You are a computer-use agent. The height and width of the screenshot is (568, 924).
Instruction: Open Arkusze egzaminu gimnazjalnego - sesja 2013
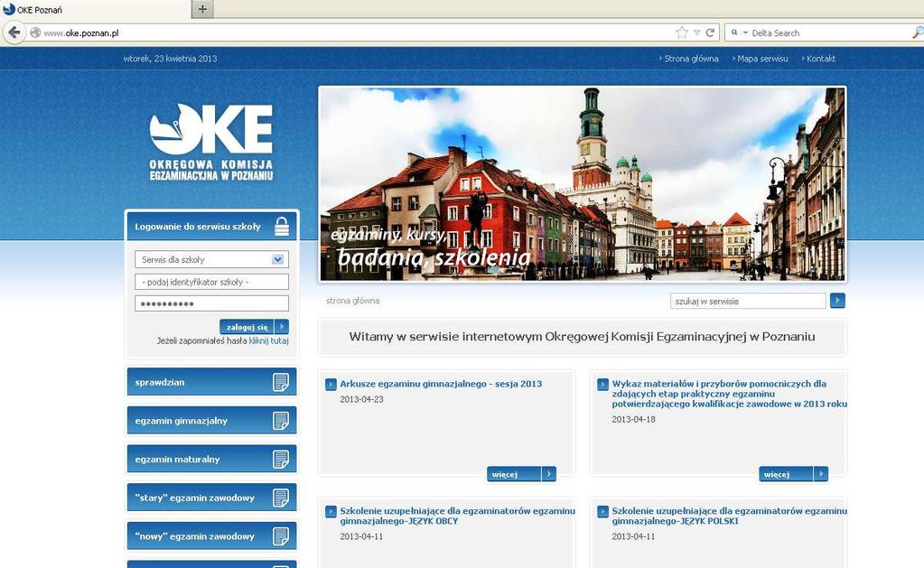pos(441,384)
